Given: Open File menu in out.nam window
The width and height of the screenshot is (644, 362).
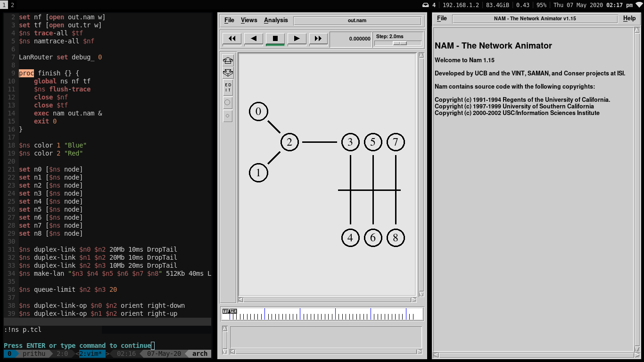Looking at the screenshot, I should [229, 20].
